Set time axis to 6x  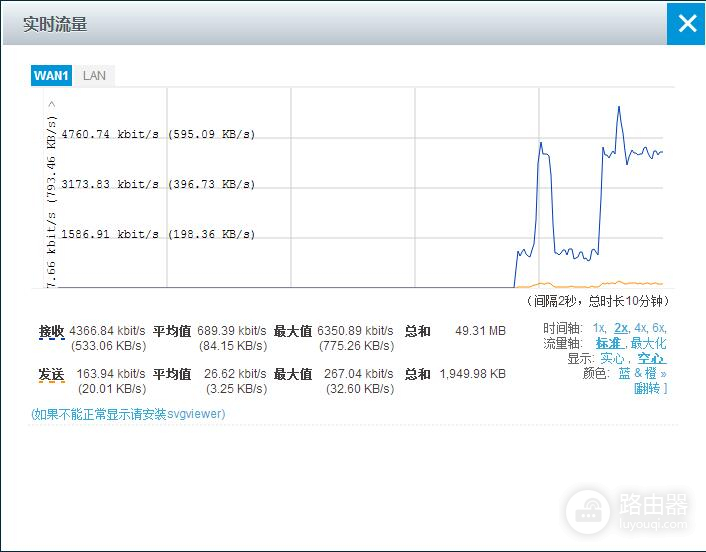[x=659, y=328]
